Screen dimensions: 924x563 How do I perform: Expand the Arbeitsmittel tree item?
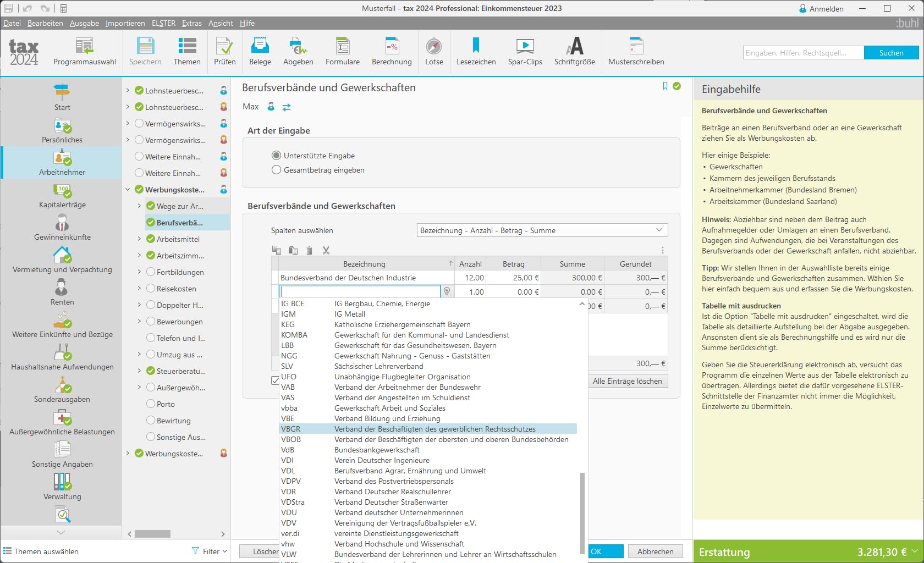pos(139,239)
